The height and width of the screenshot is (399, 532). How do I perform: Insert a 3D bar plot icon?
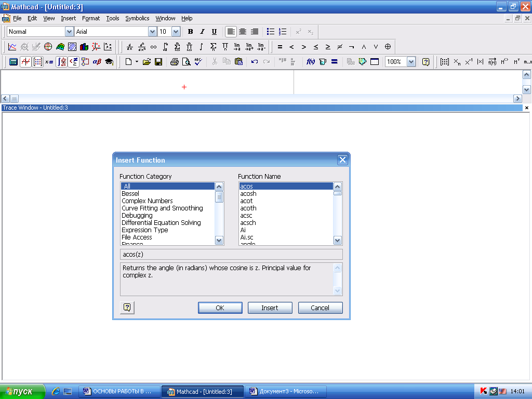click(x=84, y=46)
